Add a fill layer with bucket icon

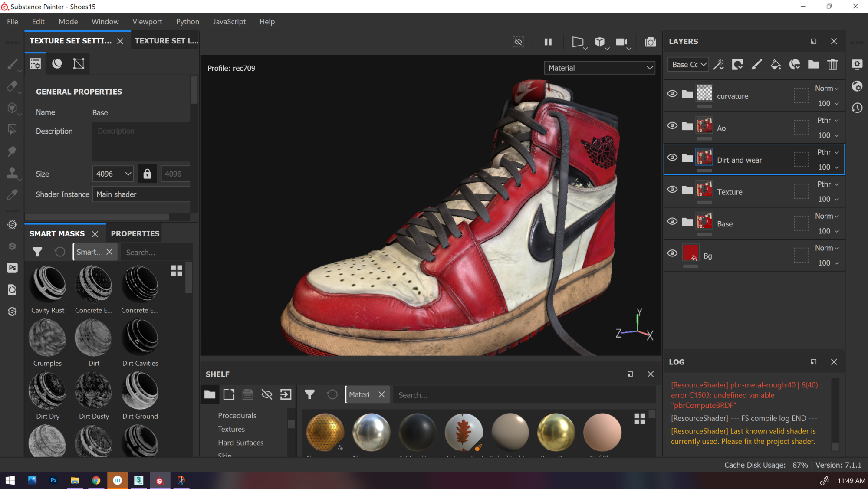776,65
